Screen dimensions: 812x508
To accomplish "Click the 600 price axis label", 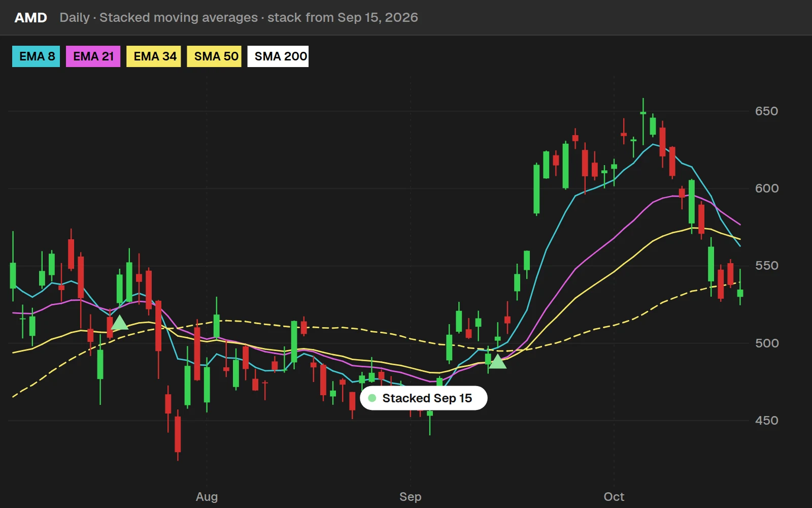I will coord(766,188).
